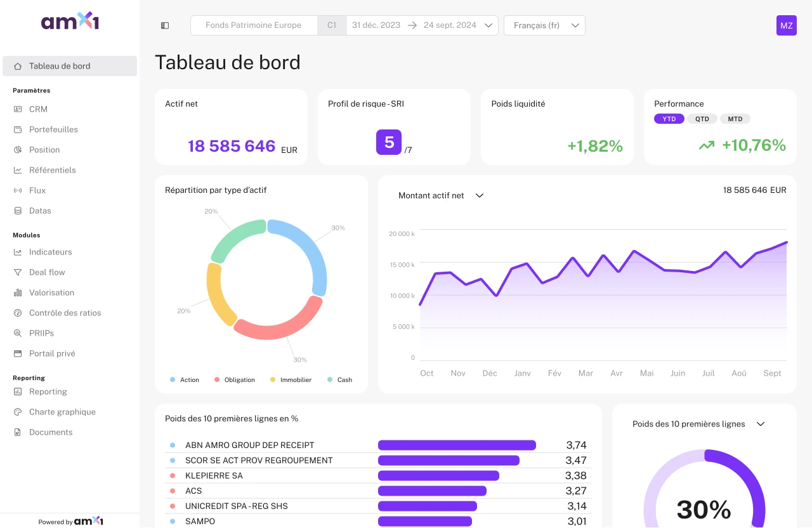
Task: Select the SAMPO holding row
Action: pos(378,521)
